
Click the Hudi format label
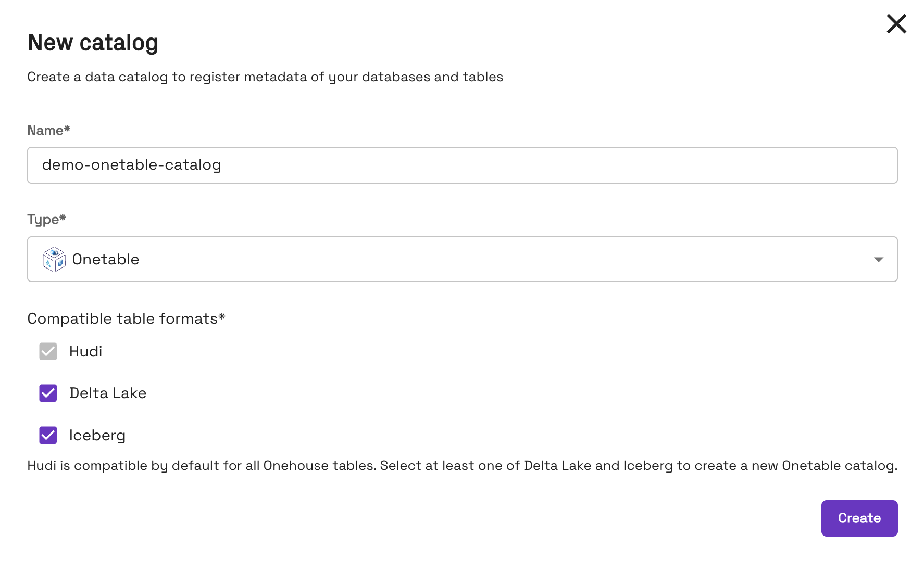86,351
